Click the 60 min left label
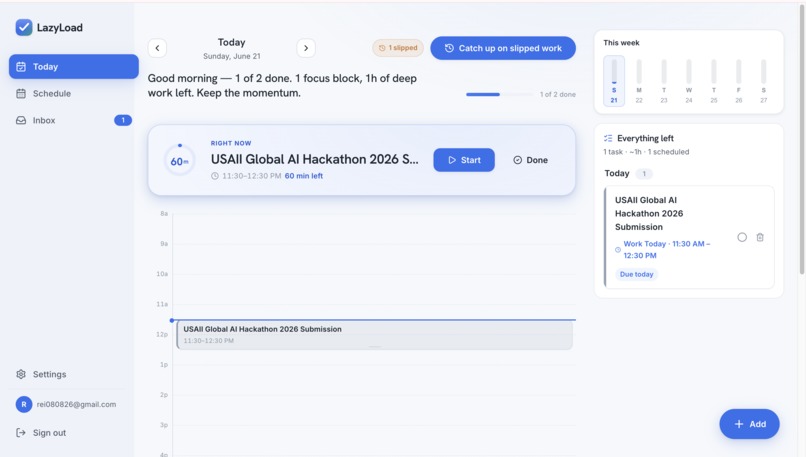This screenshot has width=806, height=457. coord(304,176)
